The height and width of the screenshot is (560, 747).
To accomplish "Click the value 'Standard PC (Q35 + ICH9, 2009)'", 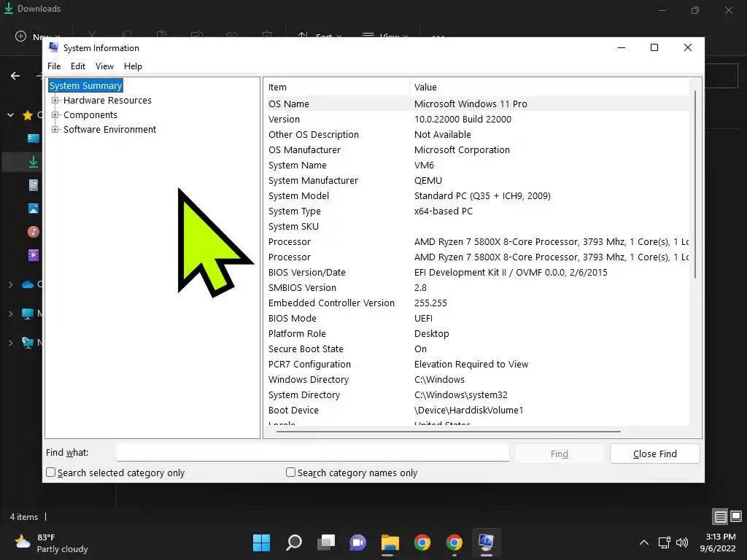I will pyautogui.click(x=482, y=195).
